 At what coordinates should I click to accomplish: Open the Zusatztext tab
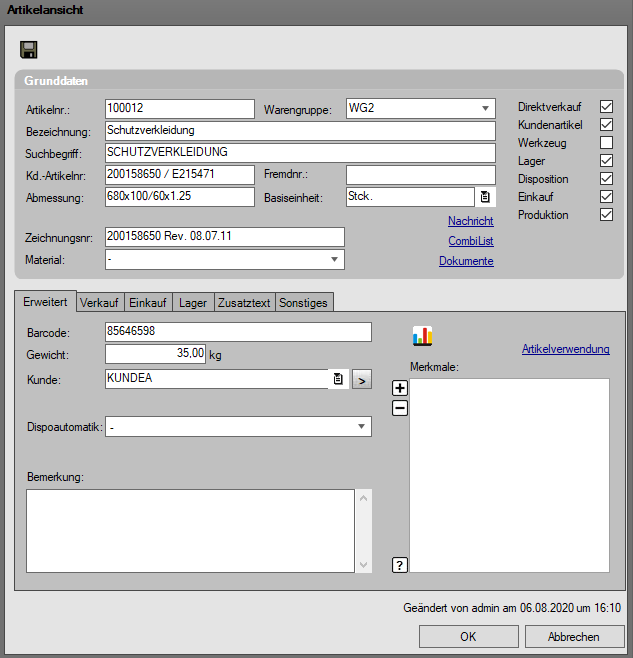(x=244, y=303)
